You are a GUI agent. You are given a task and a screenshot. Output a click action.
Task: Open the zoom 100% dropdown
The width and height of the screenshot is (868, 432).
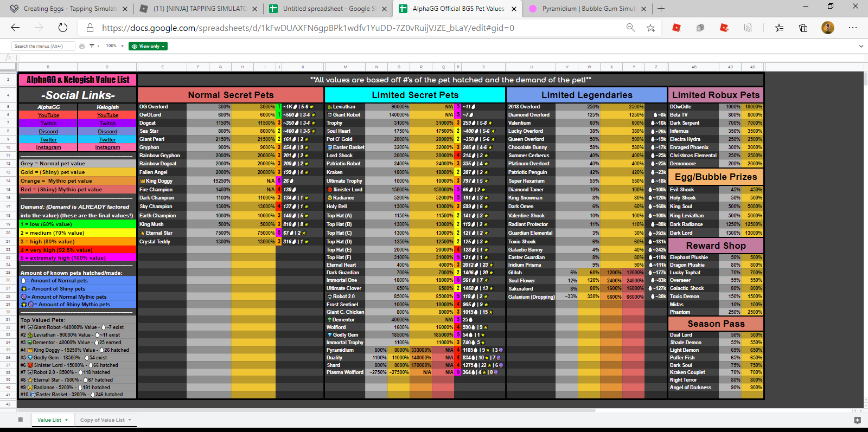point(114,46)
